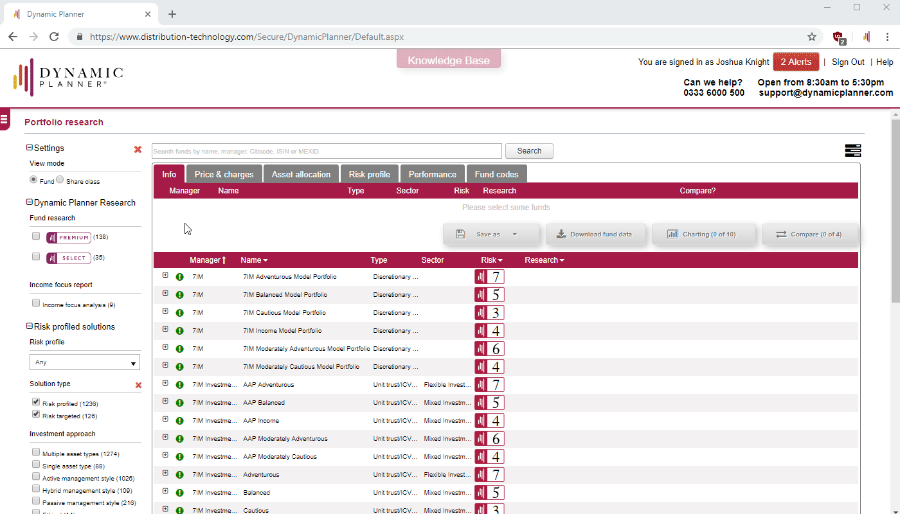Open the shield extension icon

839,37
